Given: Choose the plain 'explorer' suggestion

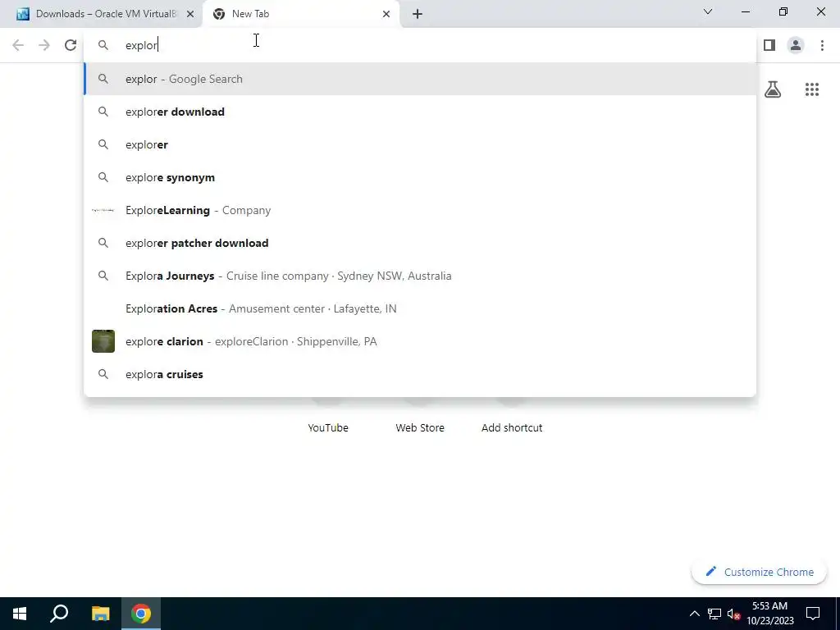Looking at the screenshot, I should pyautogui.click(x=420, y=144).
